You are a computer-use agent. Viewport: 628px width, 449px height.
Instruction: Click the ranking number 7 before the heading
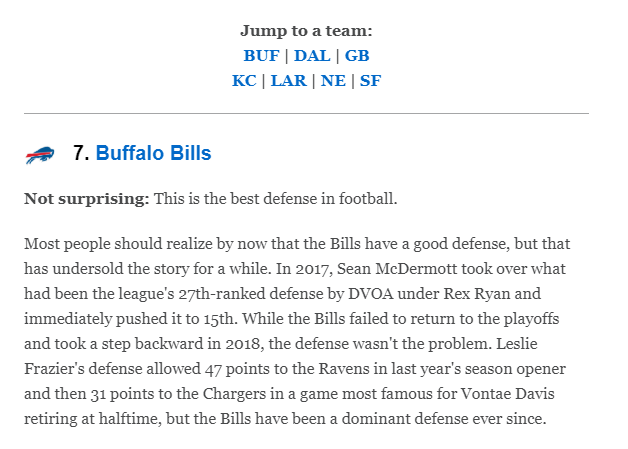click(x=81, y=154)
